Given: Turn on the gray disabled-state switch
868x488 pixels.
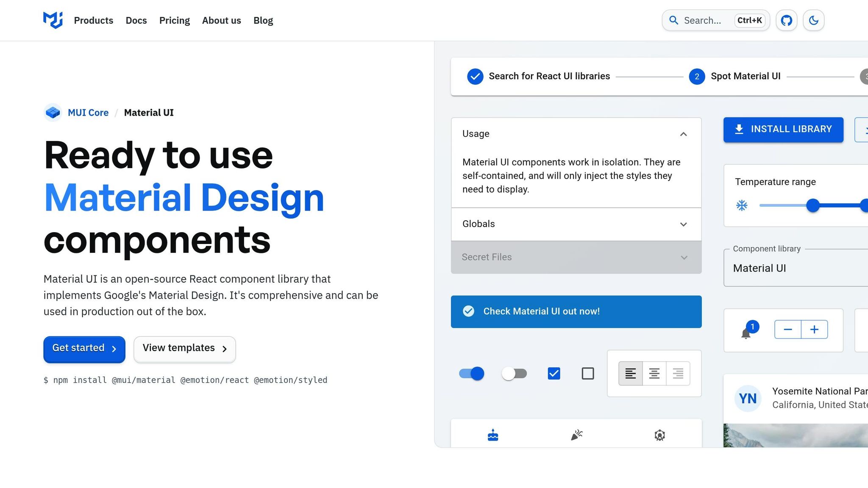Looking at the screenshot, I should 514,374.
